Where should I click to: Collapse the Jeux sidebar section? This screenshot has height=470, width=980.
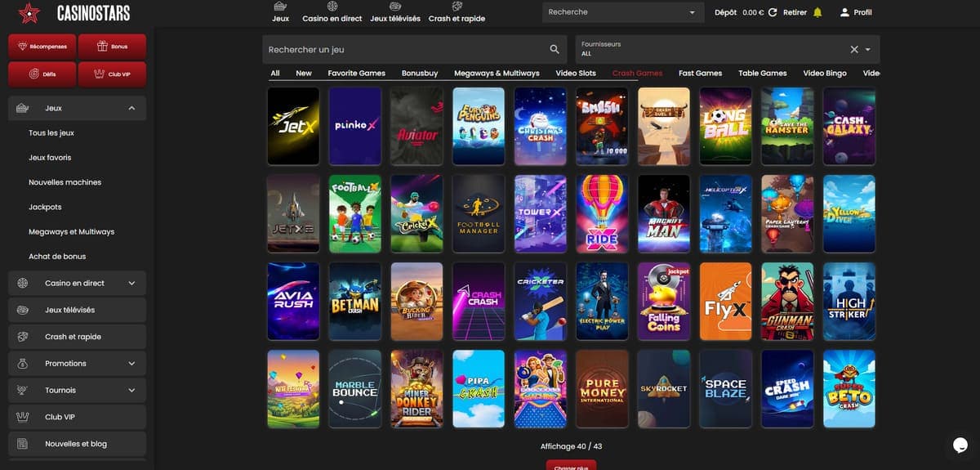pos(131,108)
